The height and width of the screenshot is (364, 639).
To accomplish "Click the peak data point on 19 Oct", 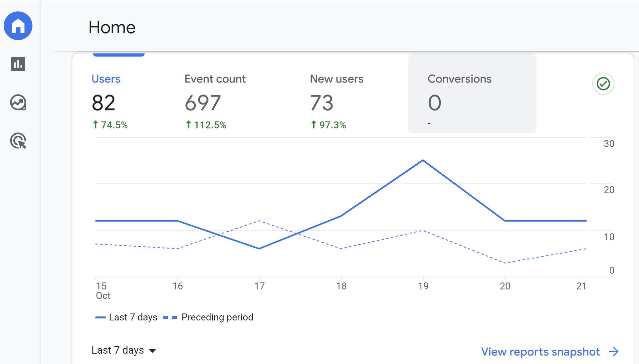I will tap(423, 160).
